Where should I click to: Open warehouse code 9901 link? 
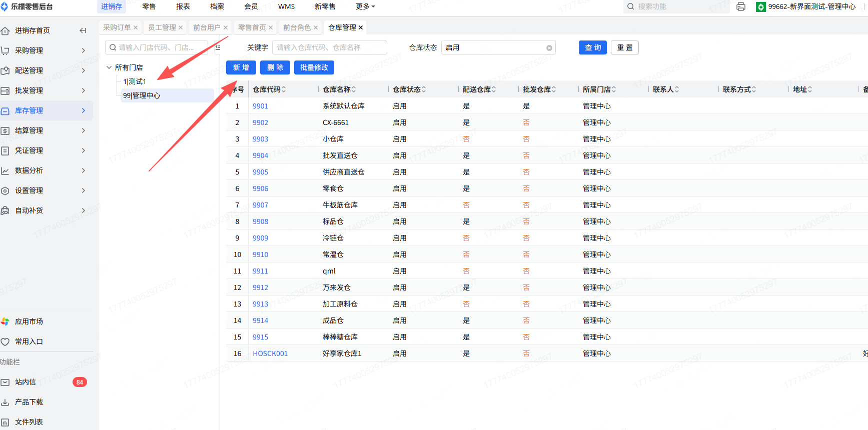(x=260, y=106)
